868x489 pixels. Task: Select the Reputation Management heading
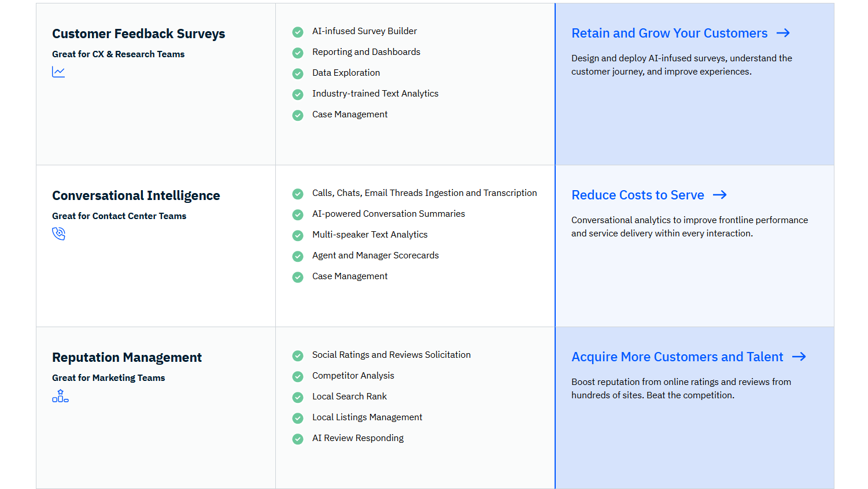coord(127,357)
